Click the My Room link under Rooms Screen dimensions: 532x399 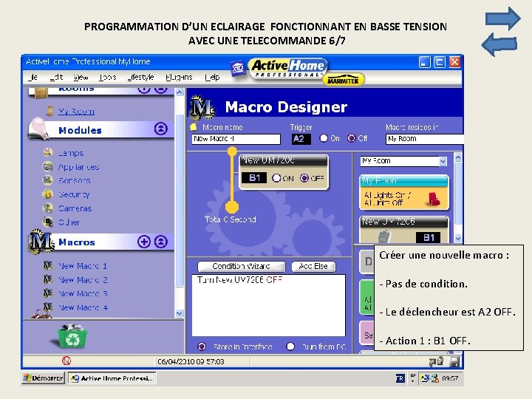coord(76,112)
